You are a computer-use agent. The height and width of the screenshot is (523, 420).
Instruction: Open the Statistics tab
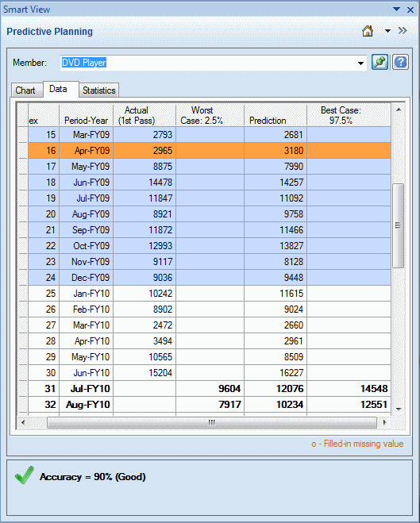point(98,90)
